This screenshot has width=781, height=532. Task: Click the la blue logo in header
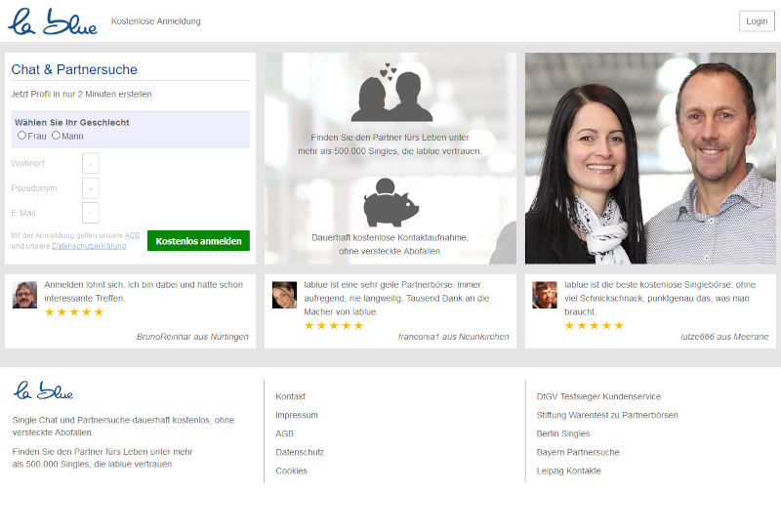[53, 21]
